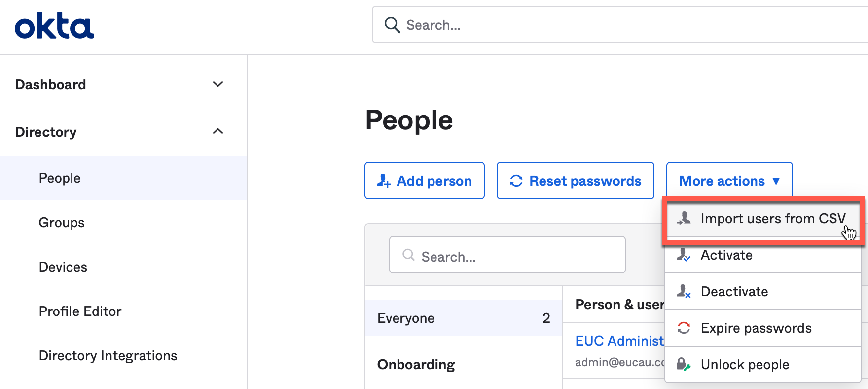The width and height of the screenshot is (868, 389).
Task: Click the Activate user icon
Action: (684, 255)
